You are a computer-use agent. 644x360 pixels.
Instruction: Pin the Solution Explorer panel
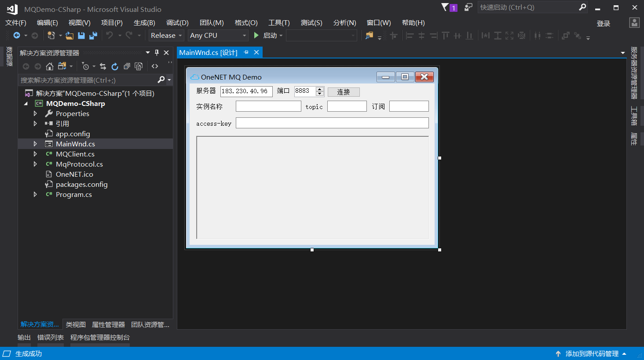(x=157, y=53)
